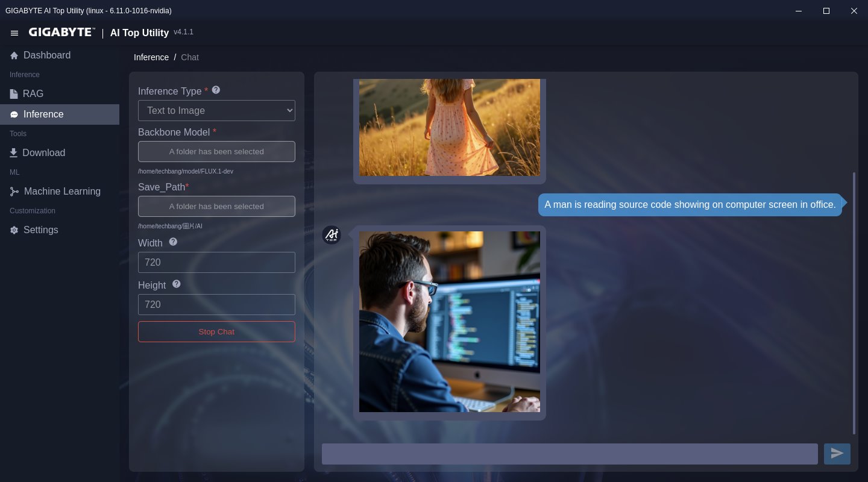Click the Machine Learning branch icon

tap(14, 192)
